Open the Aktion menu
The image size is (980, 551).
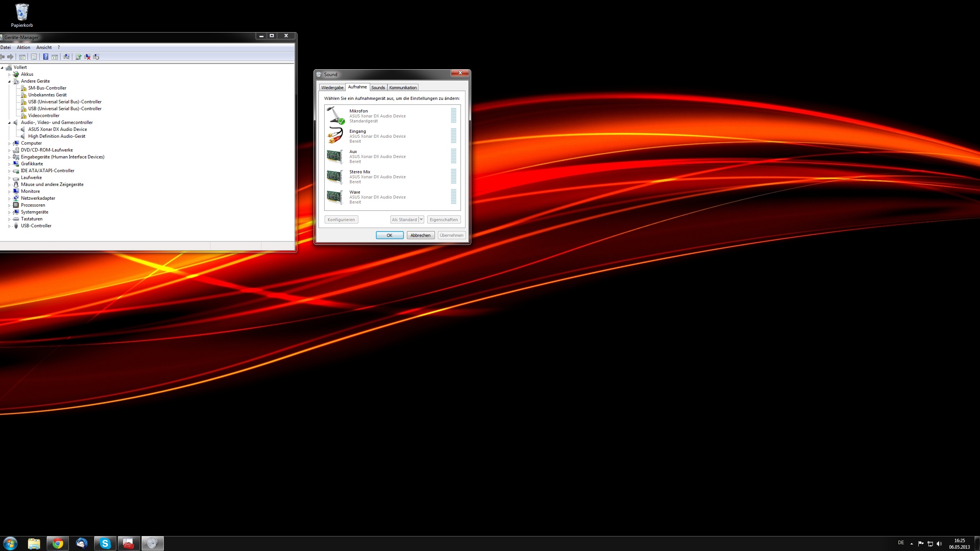(23, 47)
